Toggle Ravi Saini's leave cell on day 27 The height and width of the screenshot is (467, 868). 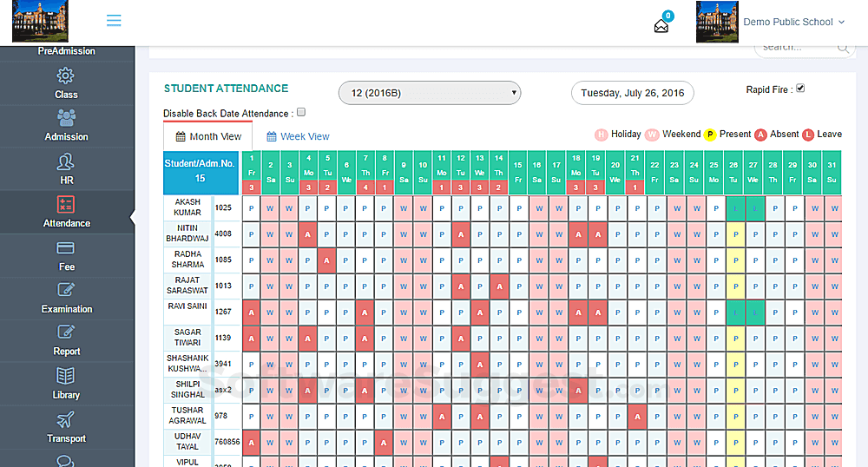pos(755,312)
